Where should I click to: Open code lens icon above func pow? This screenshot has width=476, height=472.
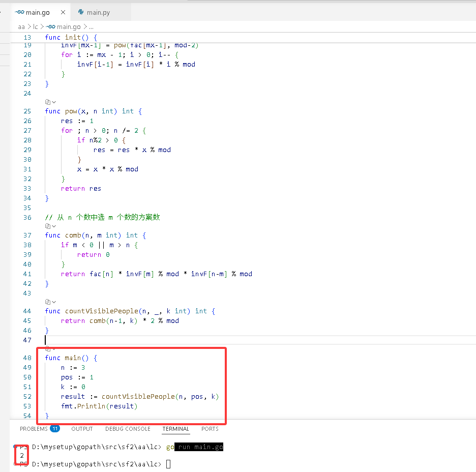(x=48, y=102)
